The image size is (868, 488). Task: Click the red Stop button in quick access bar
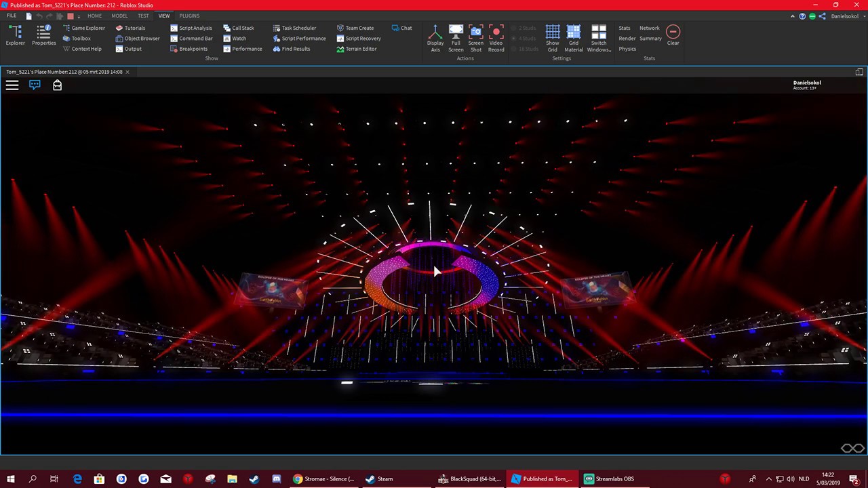pyautogui.click(x=70, y=16)
